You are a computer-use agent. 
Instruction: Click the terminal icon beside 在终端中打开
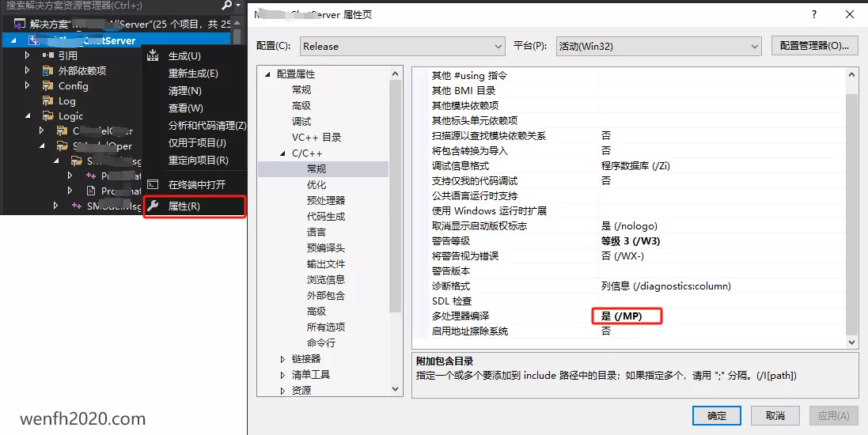[x=154, y=184]
